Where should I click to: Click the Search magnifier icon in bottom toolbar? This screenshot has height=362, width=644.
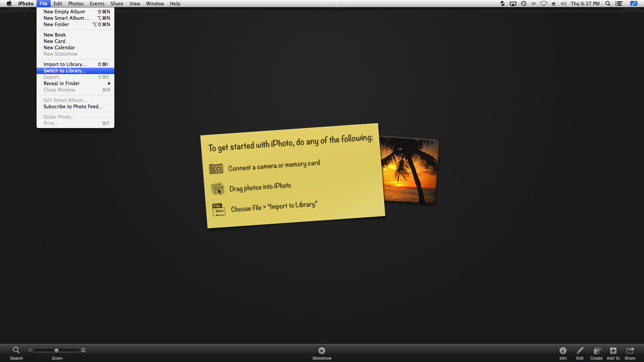(16, 350)
